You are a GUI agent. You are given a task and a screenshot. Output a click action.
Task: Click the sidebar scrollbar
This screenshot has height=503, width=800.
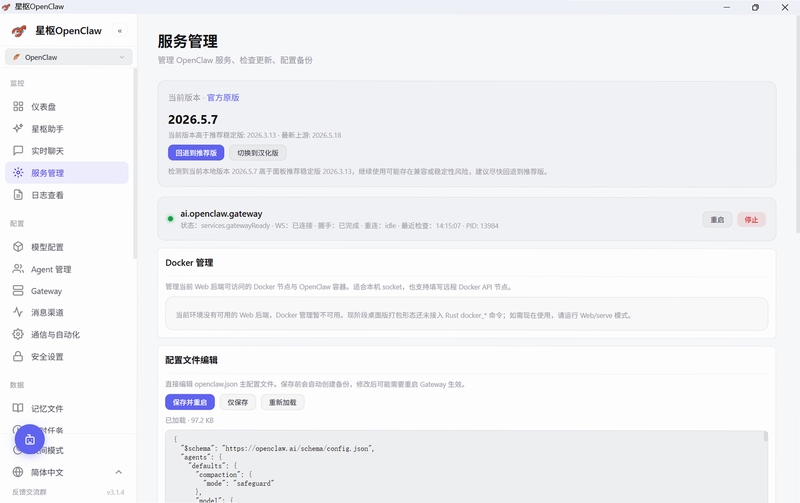pos(135,163)
